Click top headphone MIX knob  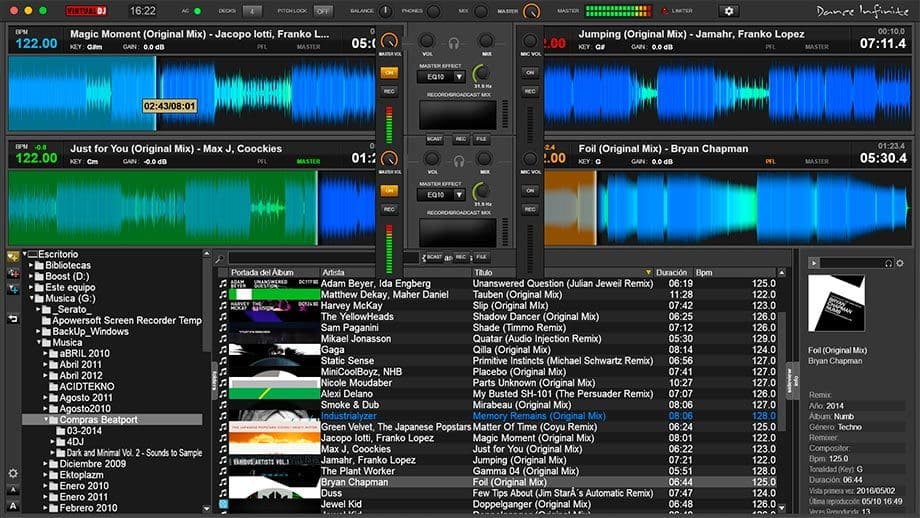coord(486,40)
